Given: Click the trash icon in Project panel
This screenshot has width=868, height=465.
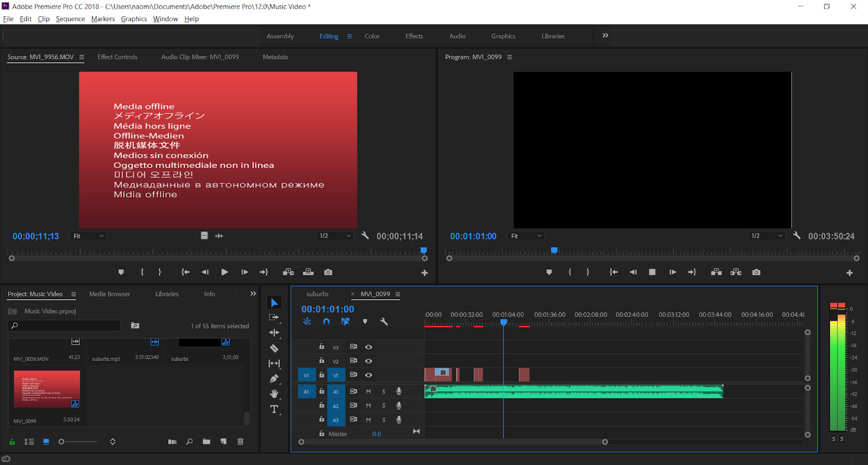Looking at the screenshot, I should tap(240, 442).
